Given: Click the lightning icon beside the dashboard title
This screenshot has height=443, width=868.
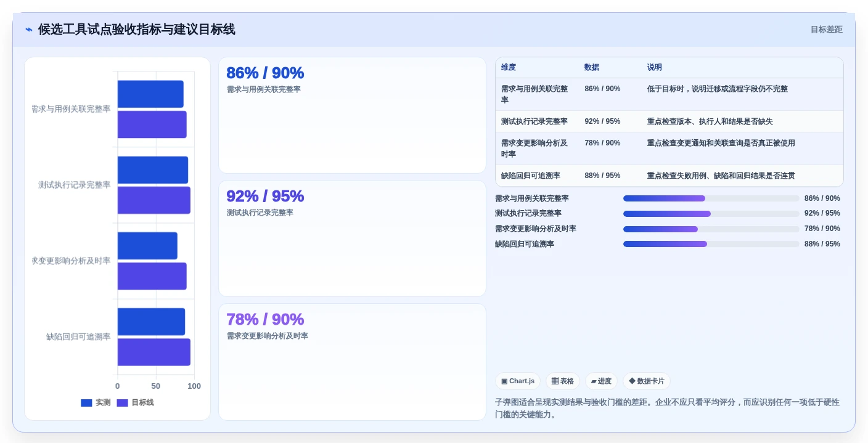Looking at the screenshot, I should (x=29, y=30).
